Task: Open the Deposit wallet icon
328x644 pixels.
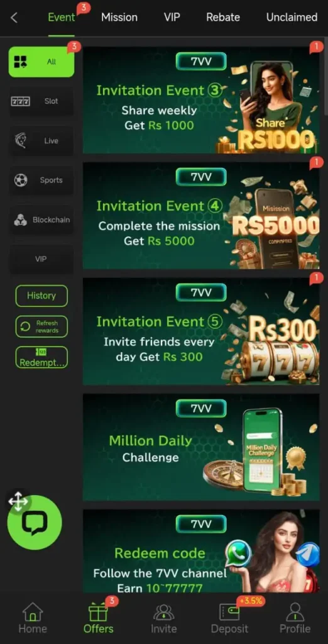Action: [229, 612]
